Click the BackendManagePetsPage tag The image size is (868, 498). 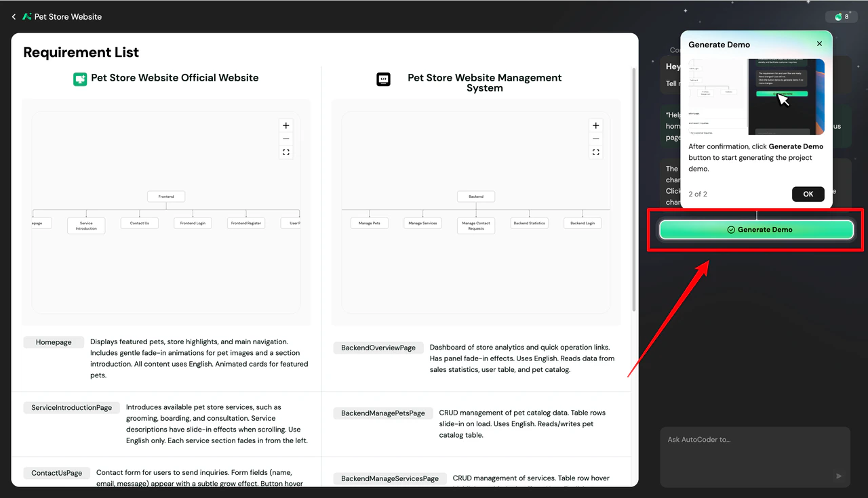[x=383, y=413]
